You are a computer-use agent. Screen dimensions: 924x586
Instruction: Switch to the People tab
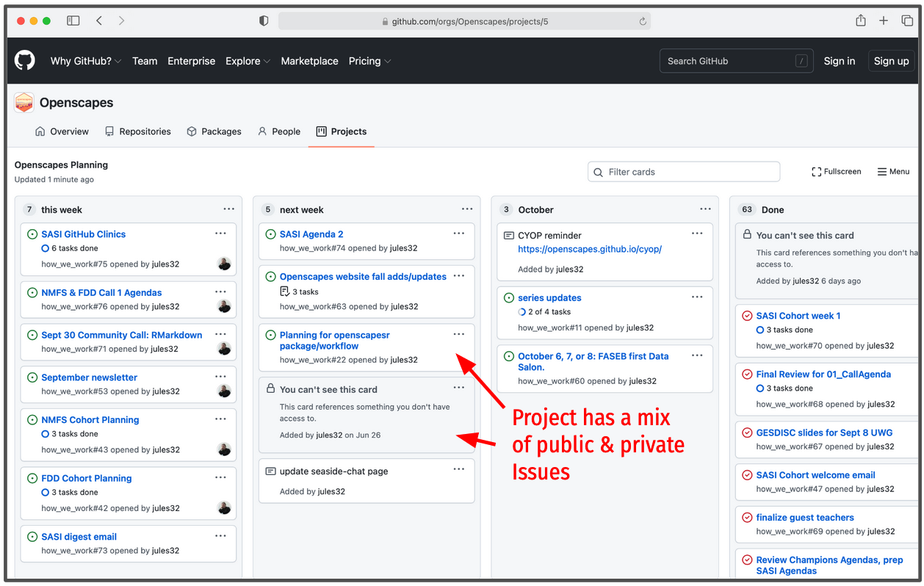[279, 131]
